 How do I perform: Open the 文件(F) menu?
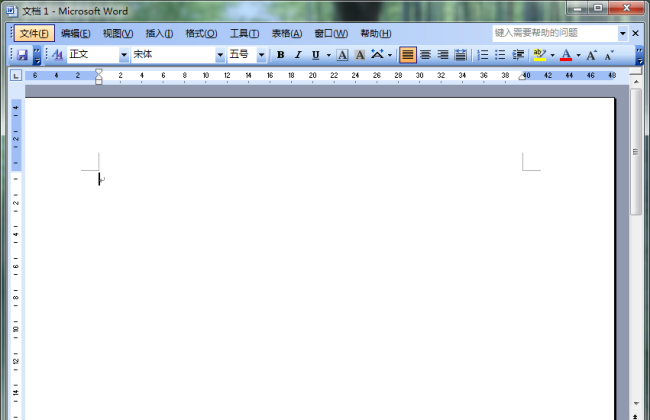click(34, 34)
